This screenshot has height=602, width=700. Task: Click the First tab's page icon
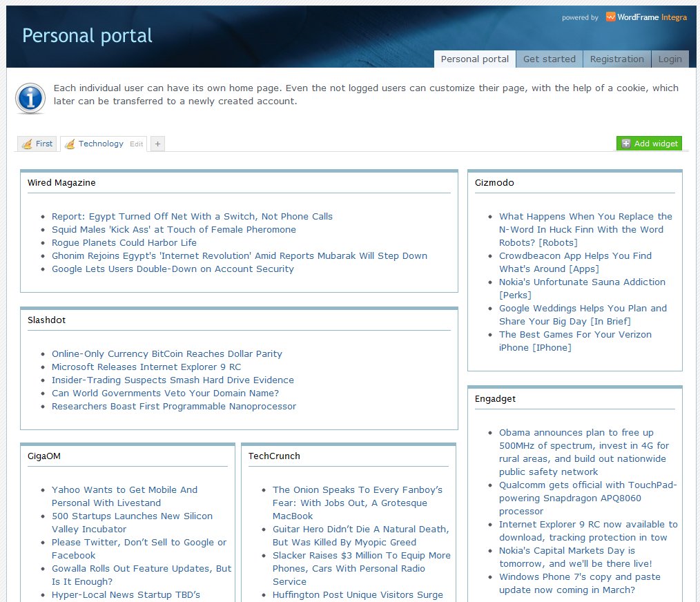pos(27,144)
